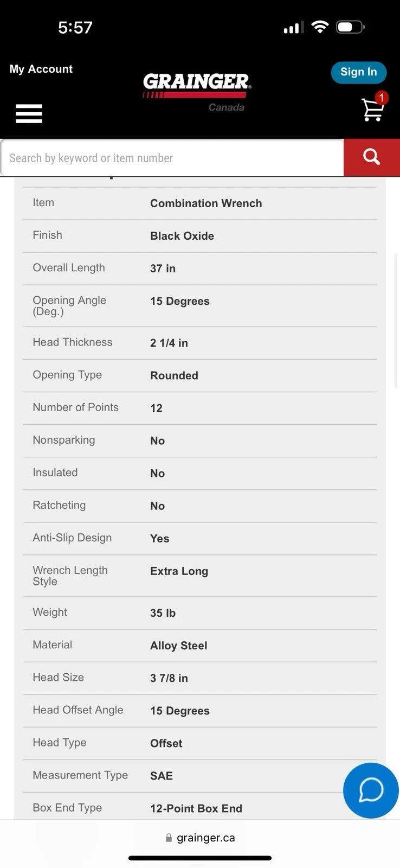400x868 pixels.
Task: Click the page scrollbar on the right edge
Action: [395, 320]
